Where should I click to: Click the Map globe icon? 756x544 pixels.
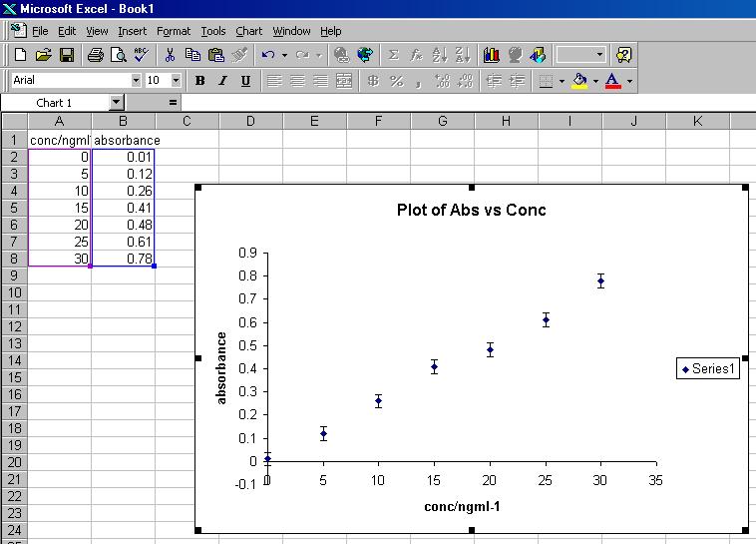tap(515, 55)
